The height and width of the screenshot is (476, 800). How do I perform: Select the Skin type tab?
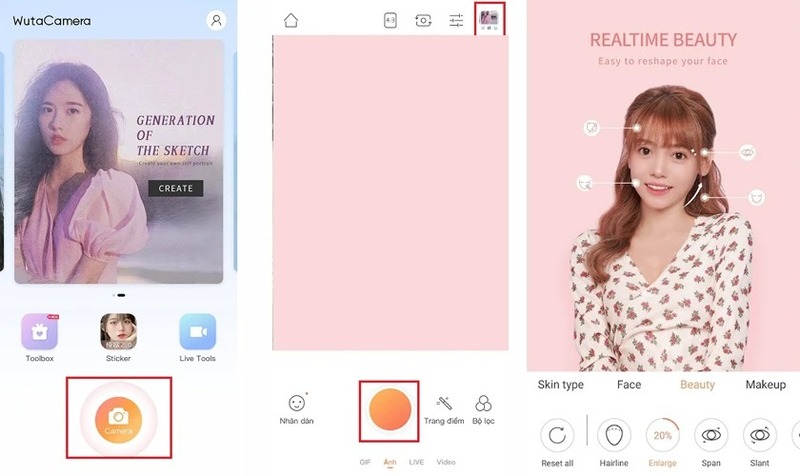pyautogui.click(x=560, y=385)
